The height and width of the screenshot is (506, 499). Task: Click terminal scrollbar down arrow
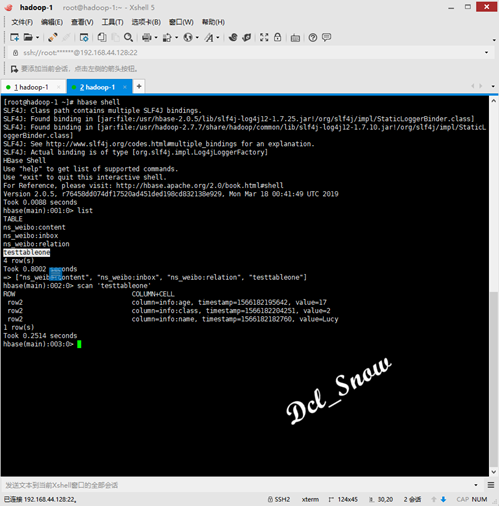tap(494, 472)
